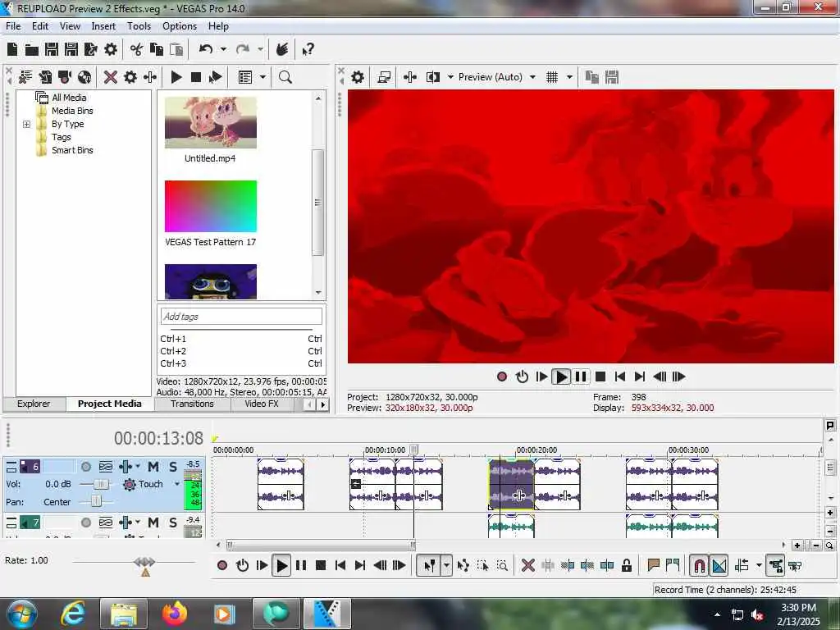This screenshot has height=630, width=840.
Task: Open the Insert menu
Action: click(x=103, y=26)
